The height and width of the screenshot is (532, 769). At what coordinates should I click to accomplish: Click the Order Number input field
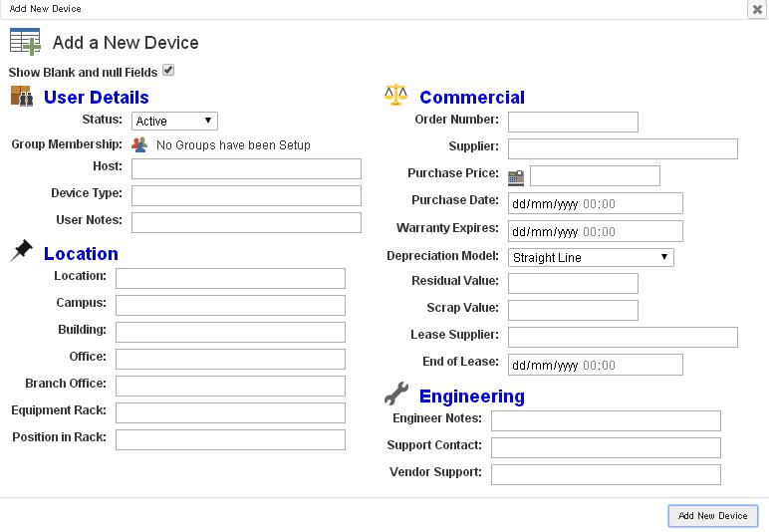click(573, 123)
